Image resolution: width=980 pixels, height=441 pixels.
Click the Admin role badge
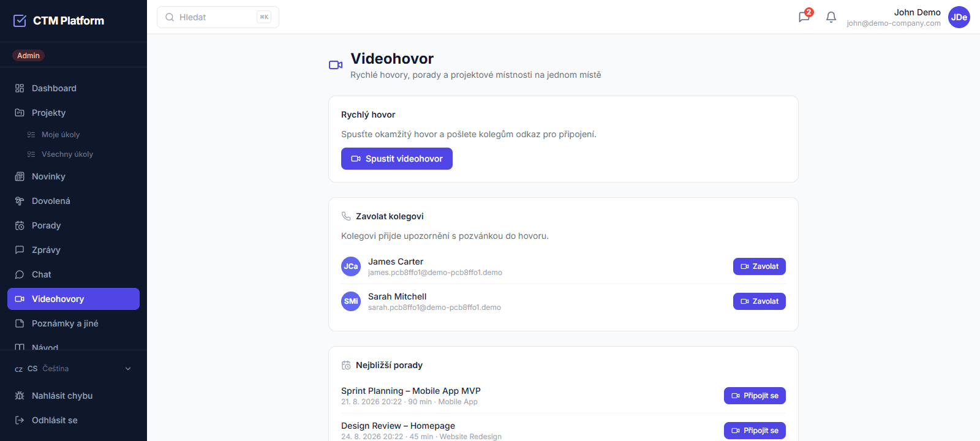click(28, 56)
